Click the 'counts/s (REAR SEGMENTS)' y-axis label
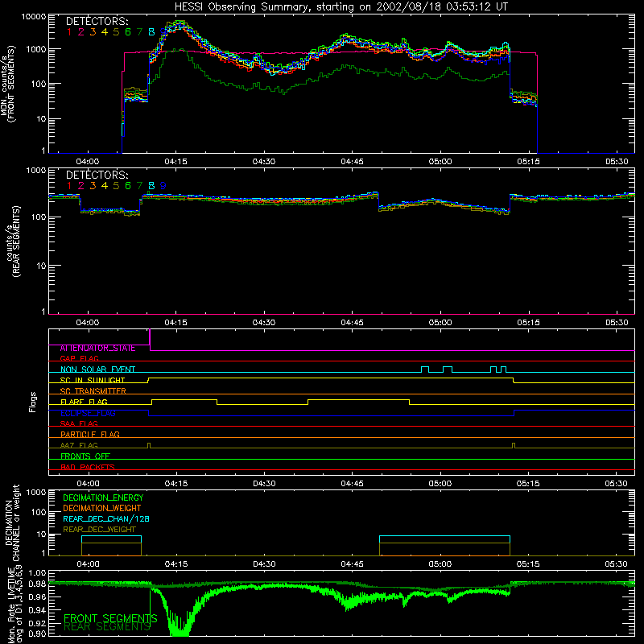Screen dimensions: 644x644 [x=13, y=242]
